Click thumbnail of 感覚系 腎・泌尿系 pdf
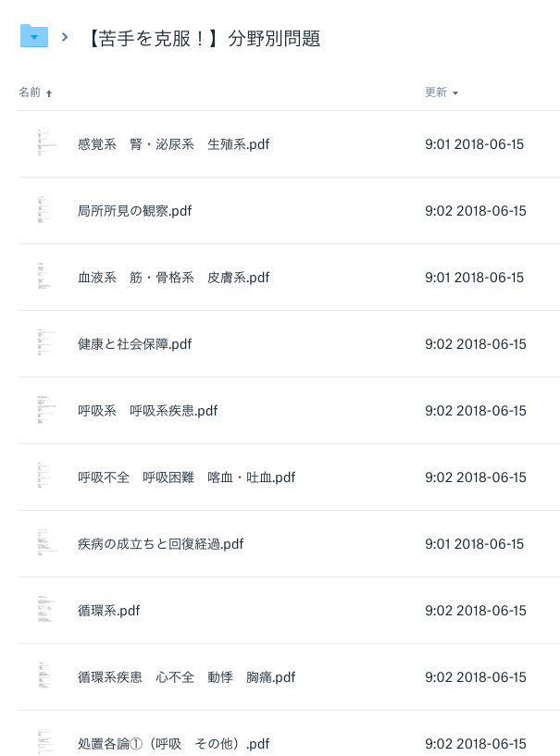The width and height of the screenshot is (560, 756). pos(46,143)
